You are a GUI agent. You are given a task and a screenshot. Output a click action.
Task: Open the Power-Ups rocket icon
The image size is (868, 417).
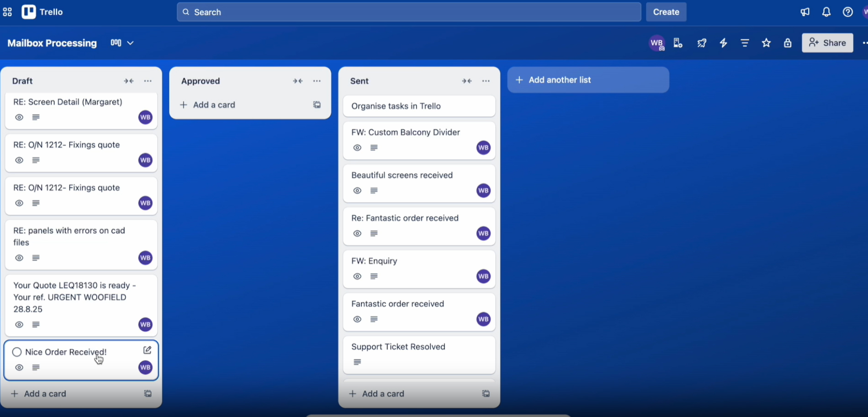click(702, 43)
